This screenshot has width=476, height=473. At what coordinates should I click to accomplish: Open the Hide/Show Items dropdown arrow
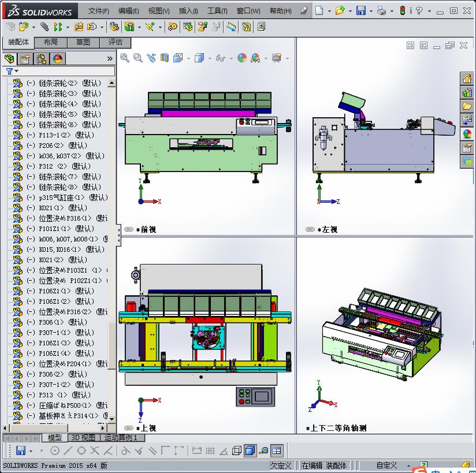coord(231,58)
